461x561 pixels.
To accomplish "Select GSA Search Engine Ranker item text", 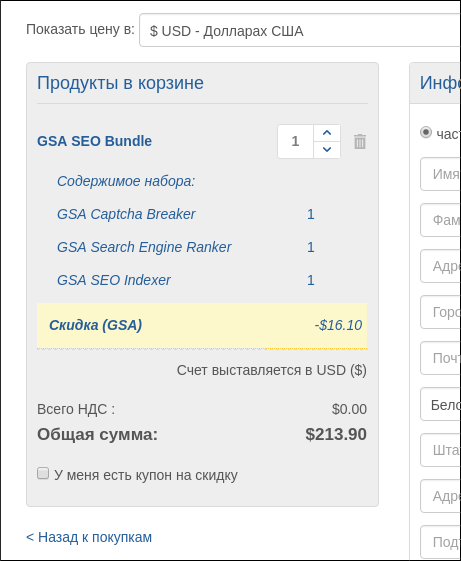I will (x=144, y=247).
